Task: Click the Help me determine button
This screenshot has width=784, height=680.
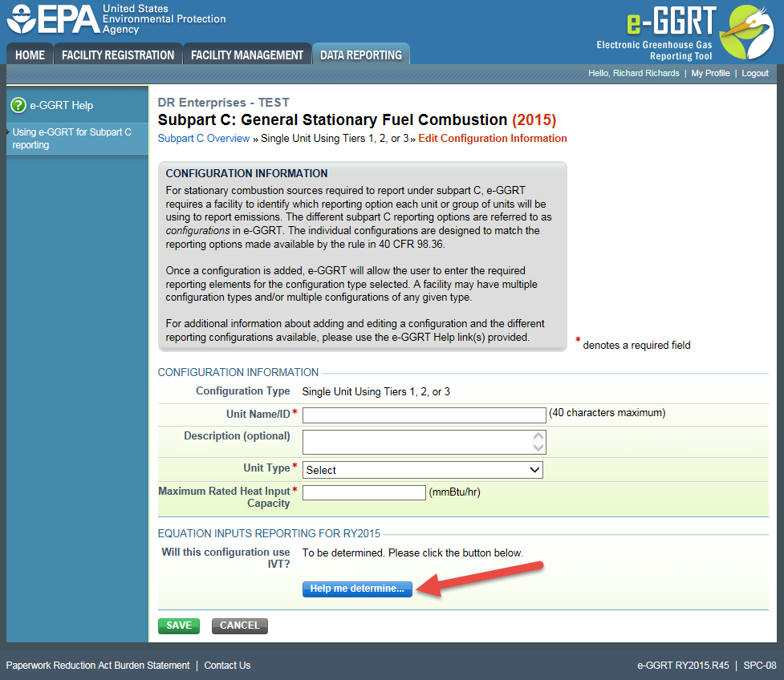Action: point(357,589)
